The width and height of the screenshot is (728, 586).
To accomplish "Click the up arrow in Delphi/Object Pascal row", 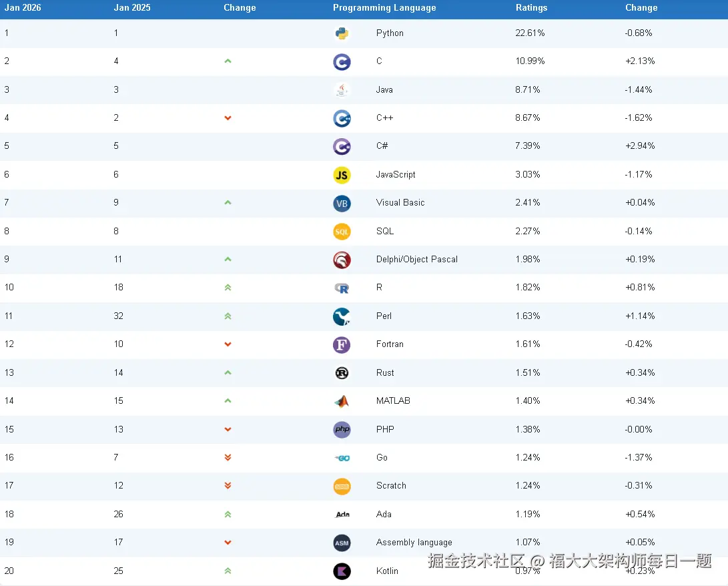I will 228,259.
